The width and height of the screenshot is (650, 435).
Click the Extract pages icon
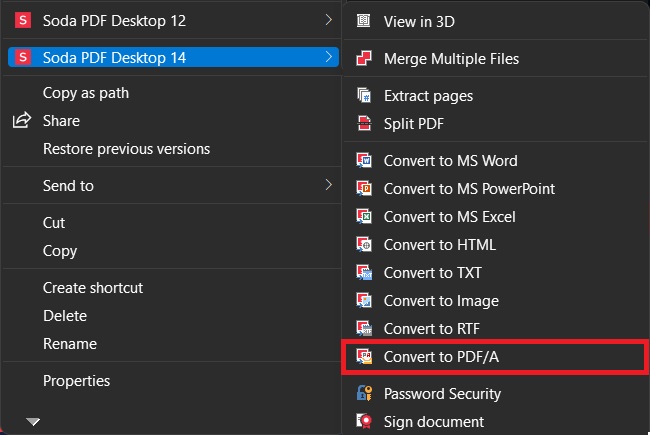pos(364,95)
